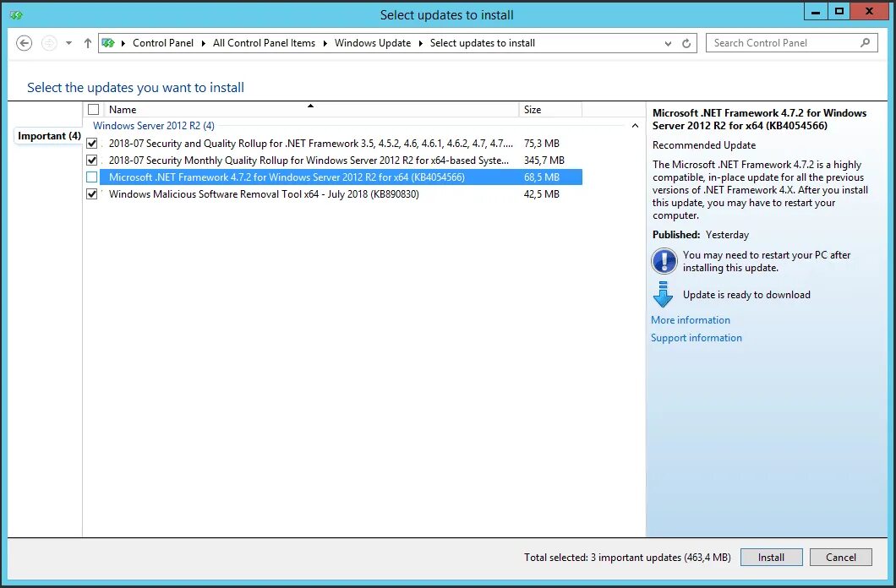
Task: Expand arrow after All Control Panel Items
Action: [325, 43]
